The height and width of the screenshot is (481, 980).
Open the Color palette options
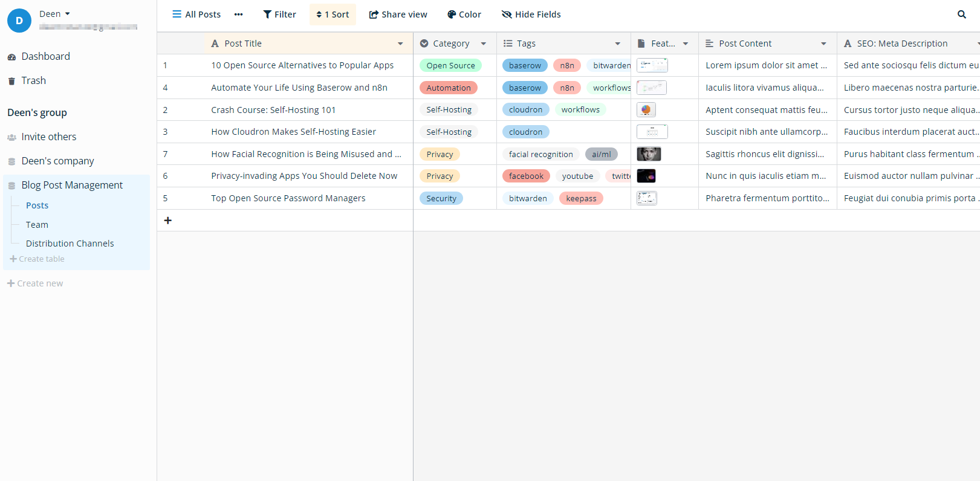464,15
